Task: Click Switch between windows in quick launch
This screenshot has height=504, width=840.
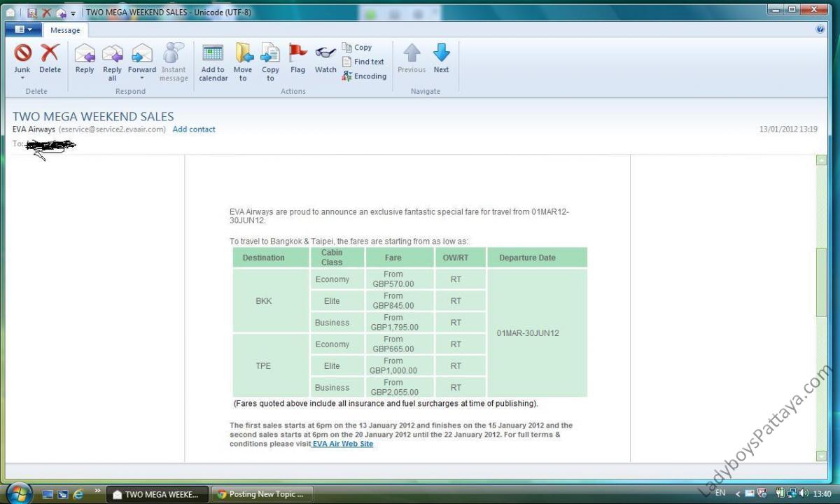Action: pos(63,494)
